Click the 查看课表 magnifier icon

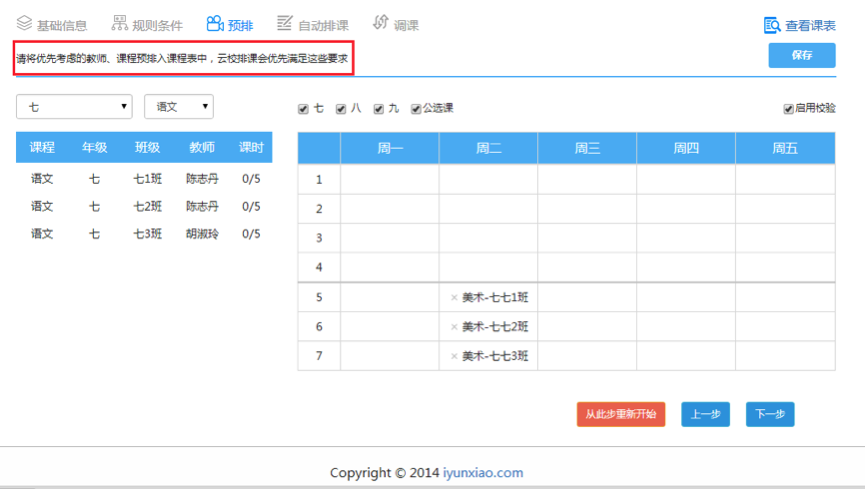772,25
